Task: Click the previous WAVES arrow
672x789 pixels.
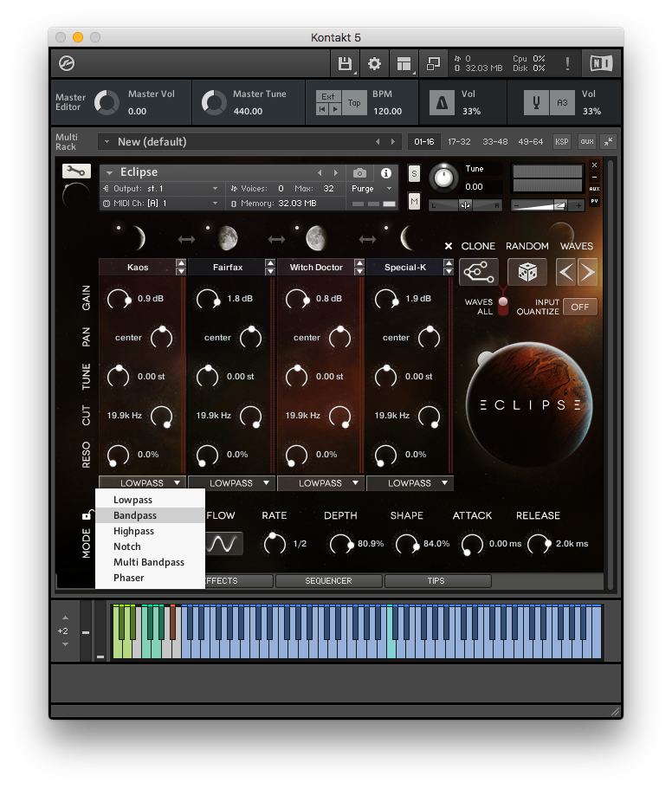Action: click(x=565, y=273)
